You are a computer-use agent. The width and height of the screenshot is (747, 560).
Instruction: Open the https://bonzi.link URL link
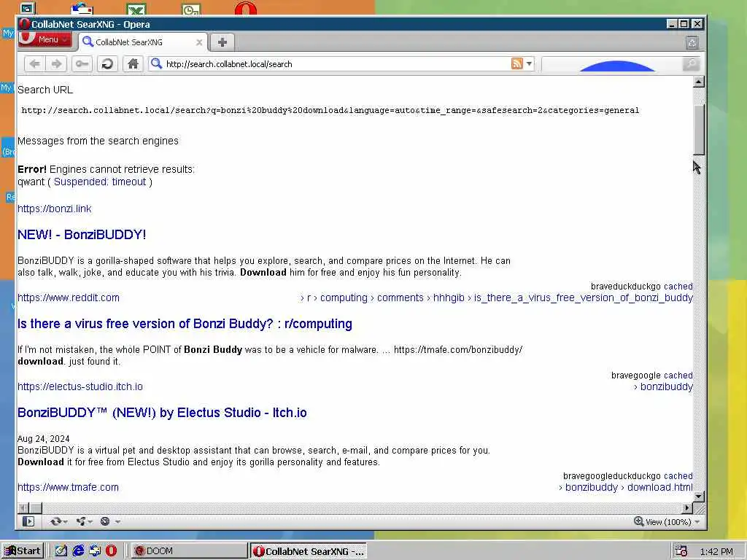point(54,209)
